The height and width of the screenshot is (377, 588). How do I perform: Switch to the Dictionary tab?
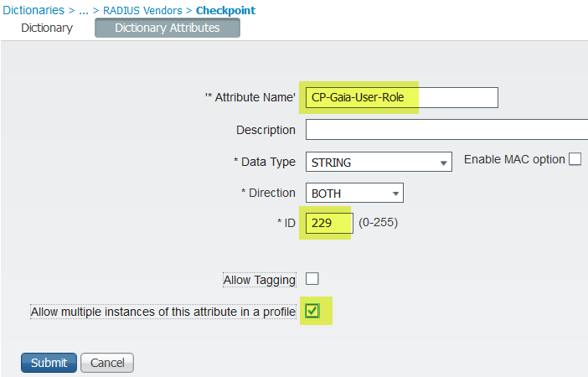[47, 28]
